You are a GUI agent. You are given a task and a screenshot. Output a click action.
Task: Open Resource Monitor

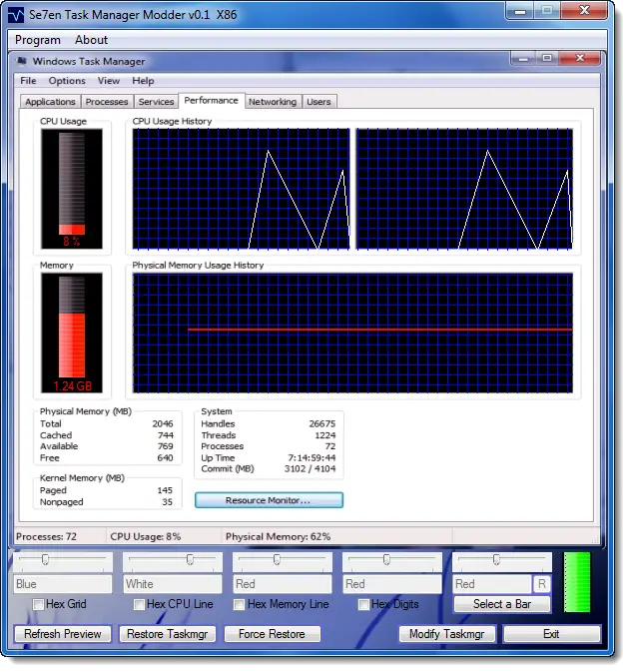tap(270, 501)
